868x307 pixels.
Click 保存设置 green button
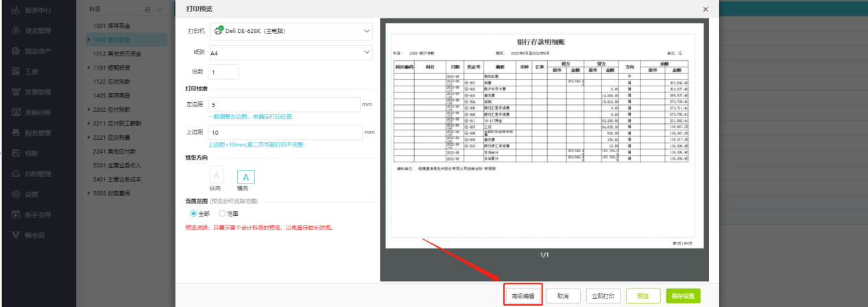click(683, 296)
